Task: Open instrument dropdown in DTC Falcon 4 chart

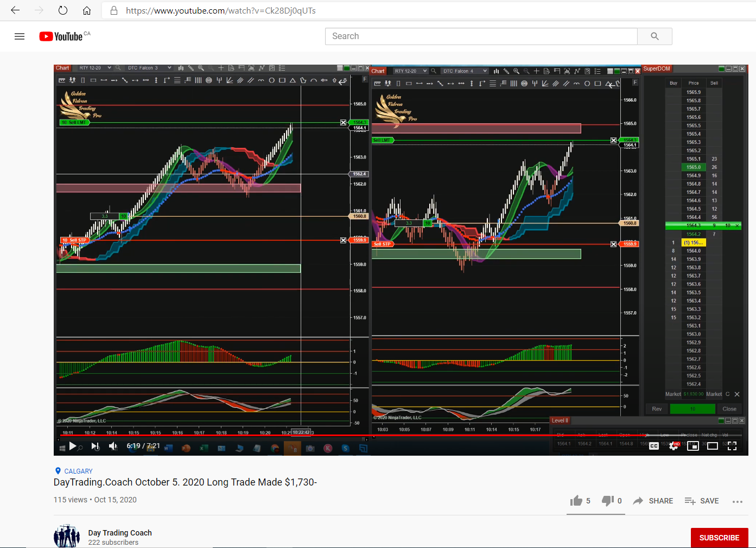Action: [410, 71]
